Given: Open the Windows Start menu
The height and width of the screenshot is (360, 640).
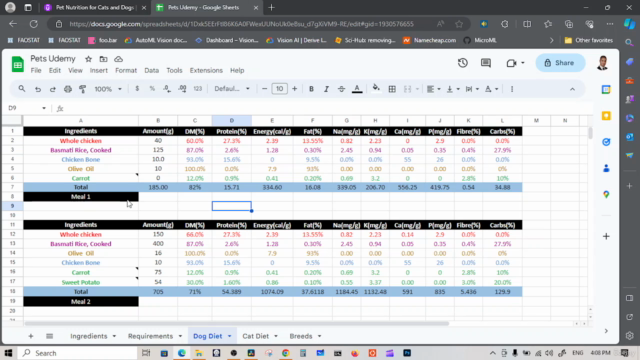Looking at the screenshot, I should [8, 353].
